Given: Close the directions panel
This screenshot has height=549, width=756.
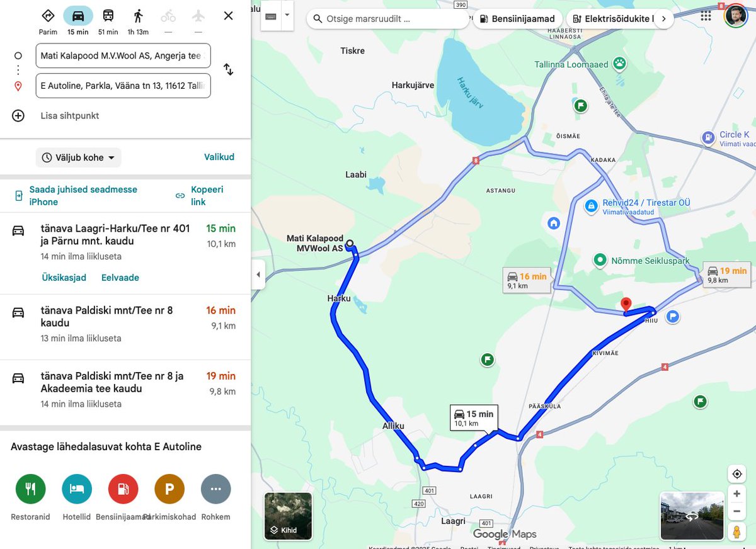Looking at the screenshot, I should tap(229, 16).
